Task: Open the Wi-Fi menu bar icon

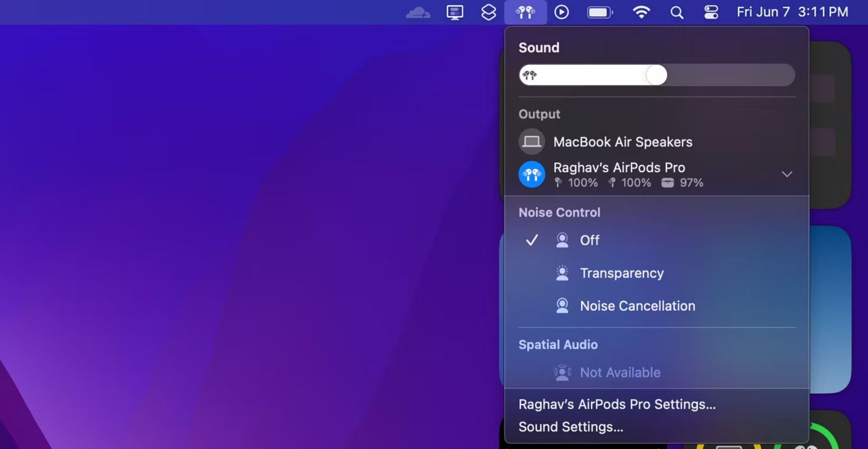Action: coord(641,12)
